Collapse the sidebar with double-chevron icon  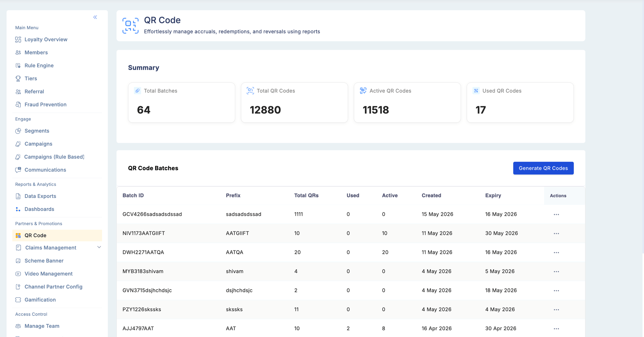[x=95, y=17]
